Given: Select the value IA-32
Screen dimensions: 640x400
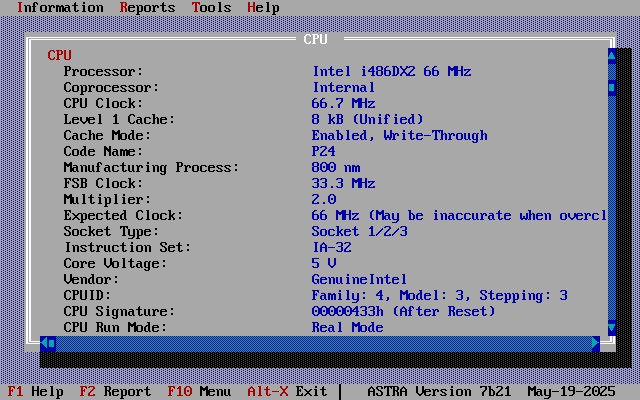Looking at the screenshot, I should click(x=332, y=247).
